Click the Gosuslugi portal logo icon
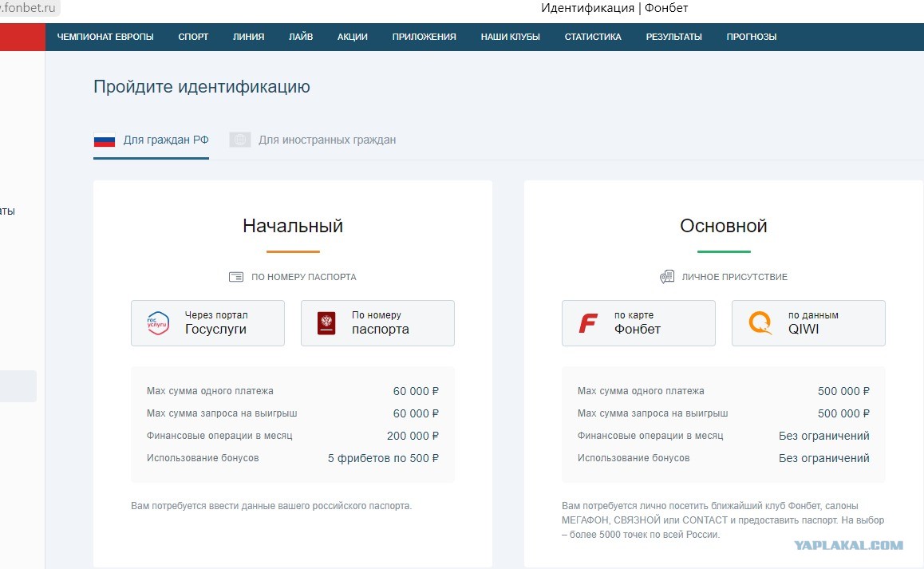 (158, 323)
